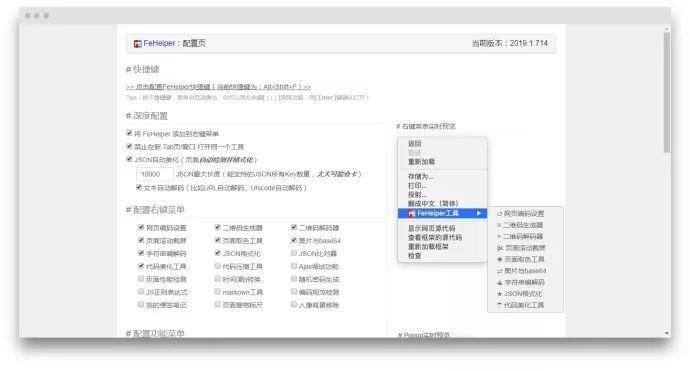Enable the 我的便签笔记 checkbox
Screen dimensions: 690x371
point(141,304)
